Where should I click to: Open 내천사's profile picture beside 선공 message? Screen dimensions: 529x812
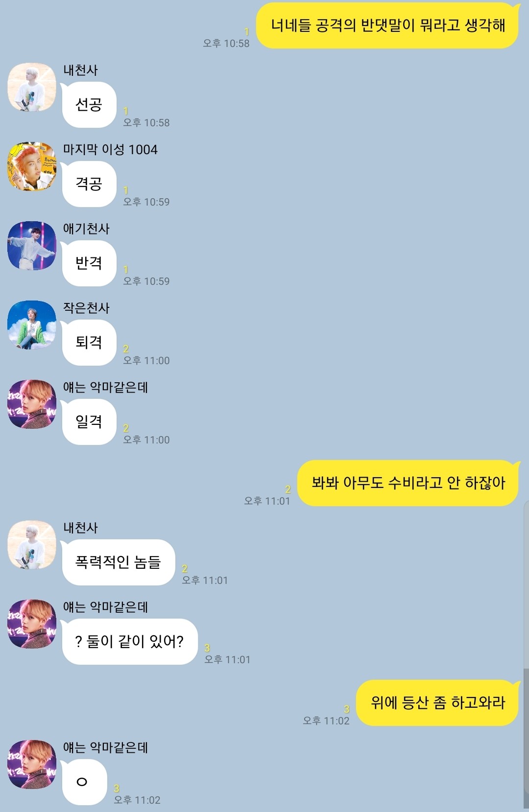pyautogui.click(x=32, y=87)
